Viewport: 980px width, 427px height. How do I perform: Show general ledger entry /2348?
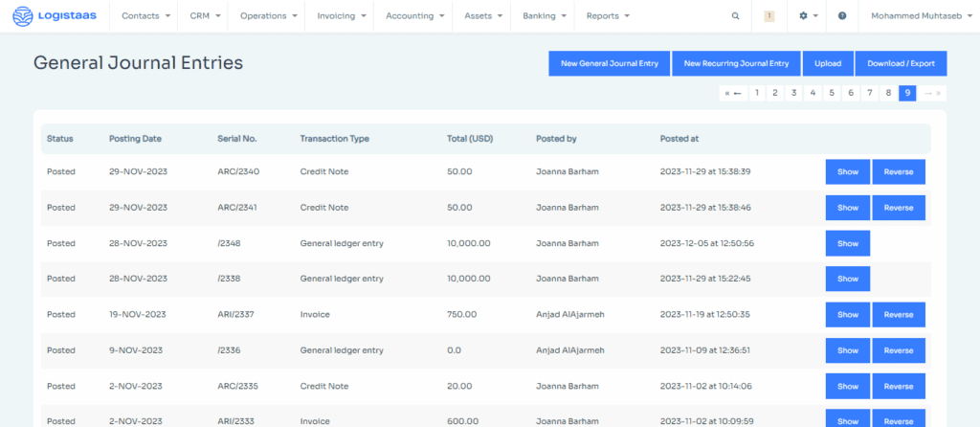pyautogui.click(x=848, y=243)
